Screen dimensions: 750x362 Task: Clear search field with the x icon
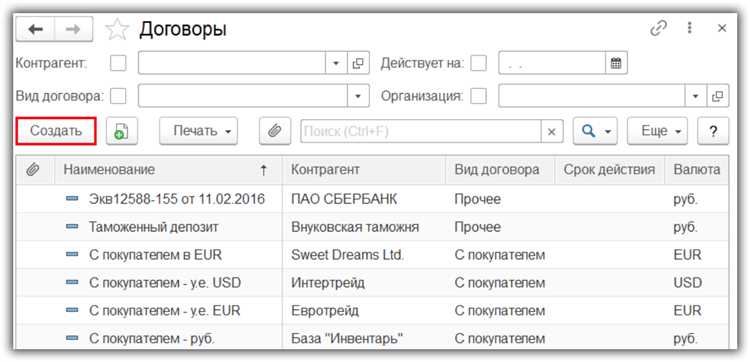pyautogui.click(x=551, y=132)
